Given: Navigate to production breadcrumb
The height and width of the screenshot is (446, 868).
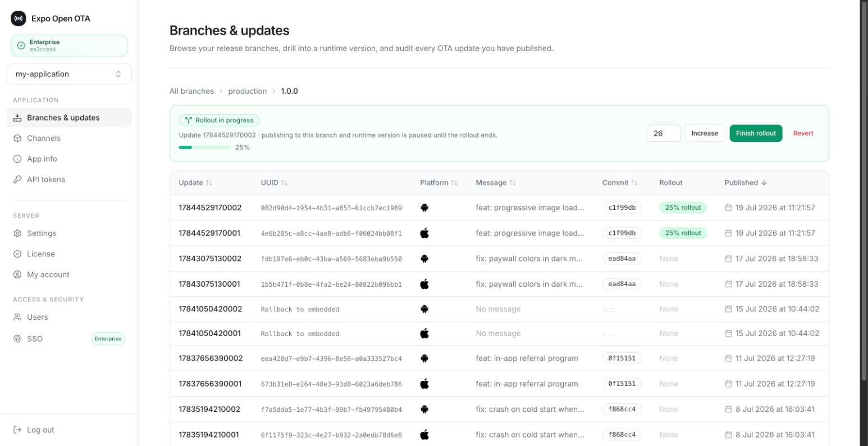Looking at the screenshot, I should pos(247,91).
